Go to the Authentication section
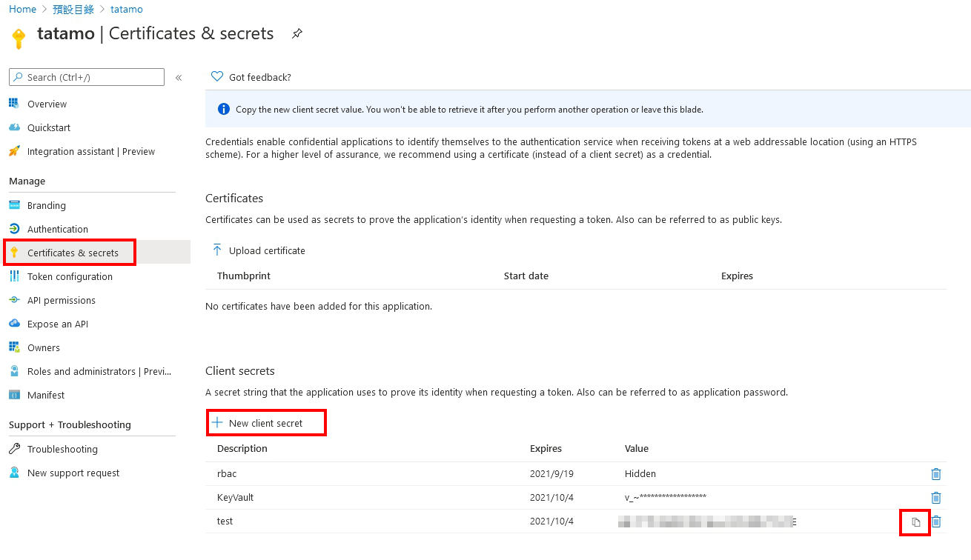This screenshot has height=560, width=971. coord(58,229)
